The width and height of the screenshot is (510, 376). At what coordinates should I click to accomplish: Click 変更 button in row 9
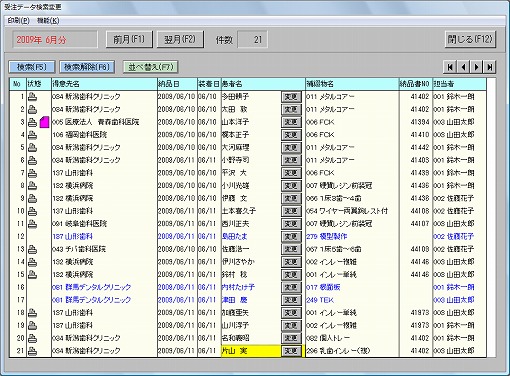[x=291, y=198]
